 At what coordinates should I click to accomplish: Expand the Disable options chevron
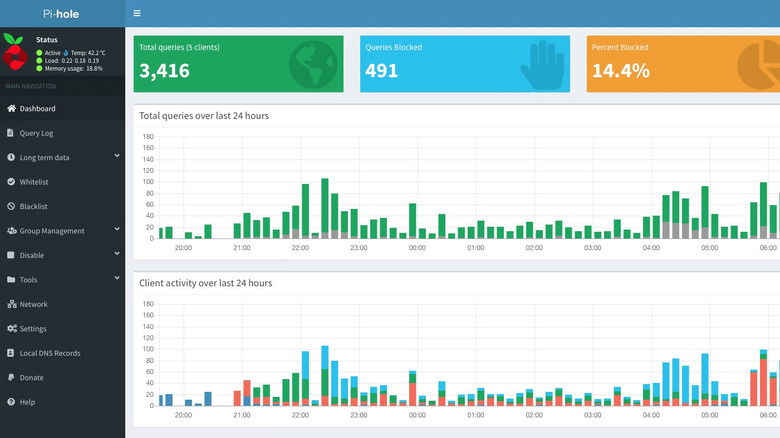click(x=117, y=254)
